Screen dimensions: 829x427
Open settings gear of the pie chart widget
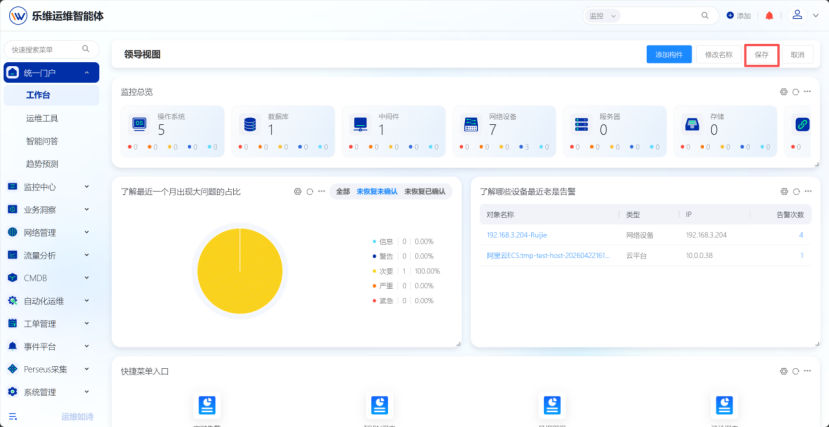(x=297, y=191)
